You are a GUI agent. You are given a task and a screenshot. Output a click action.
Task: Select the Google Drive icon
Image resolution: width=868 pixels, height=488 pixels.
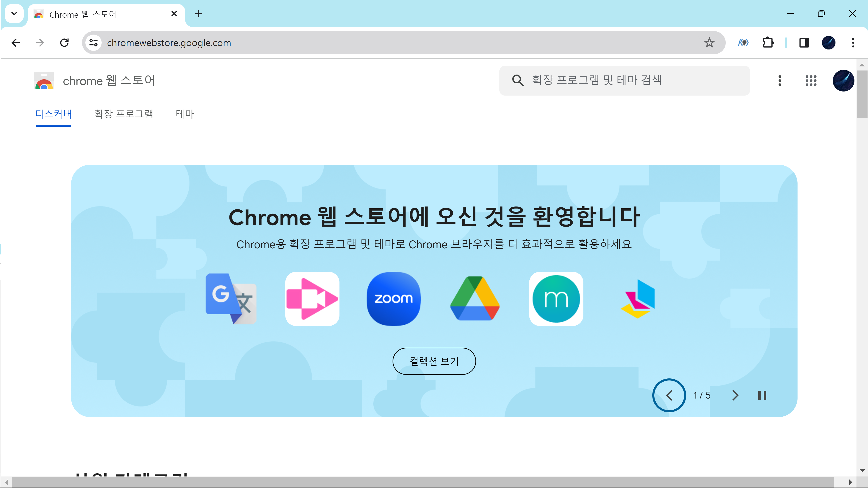coord(475,299)
